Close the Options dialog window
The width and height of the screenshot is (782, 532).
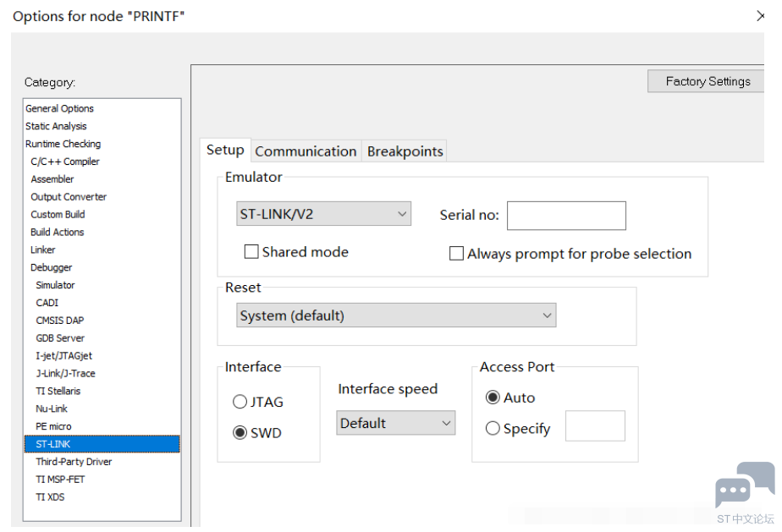point(759,16)
